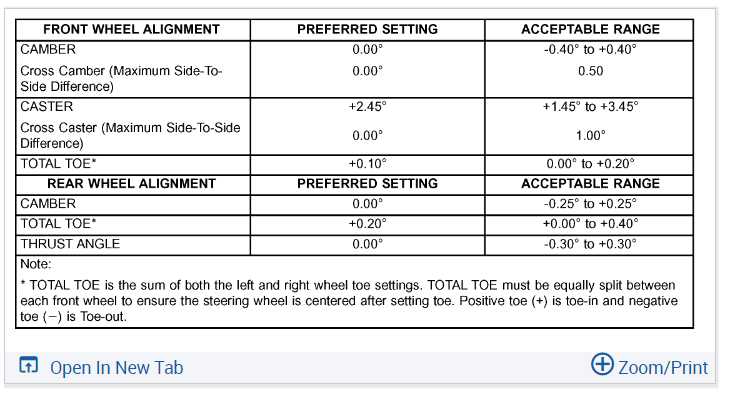Select the Zoom/Print text link

(x=662, y=367)
